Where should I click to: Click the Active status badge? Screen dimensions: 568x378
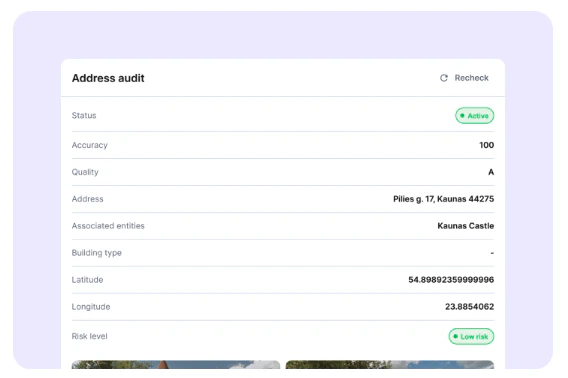click(474, 116)
